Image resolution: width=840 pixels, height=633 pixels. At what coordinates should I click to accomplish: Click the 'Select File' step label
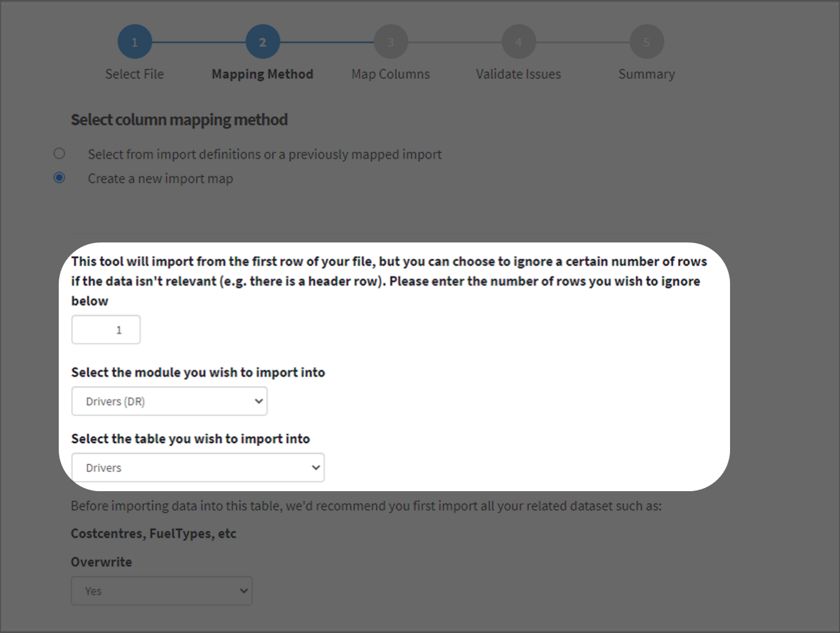click(x=134, y=74)
